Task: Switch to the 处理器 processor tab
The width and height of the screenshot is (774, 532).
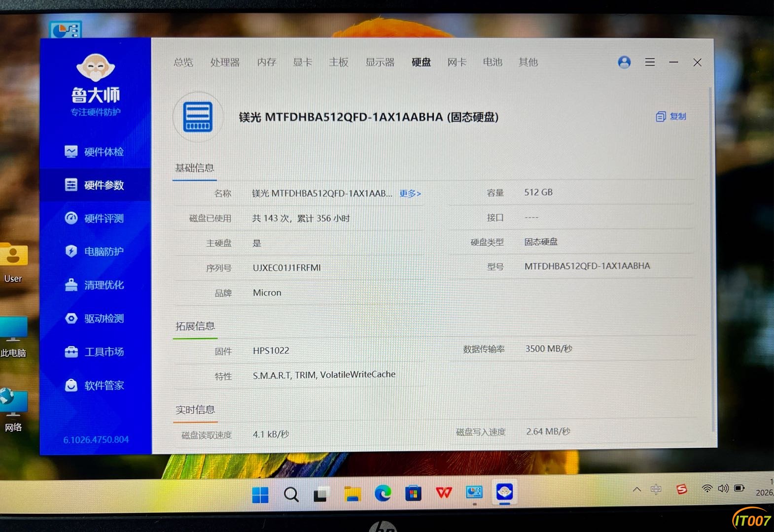Action: [x=225, y=63]
